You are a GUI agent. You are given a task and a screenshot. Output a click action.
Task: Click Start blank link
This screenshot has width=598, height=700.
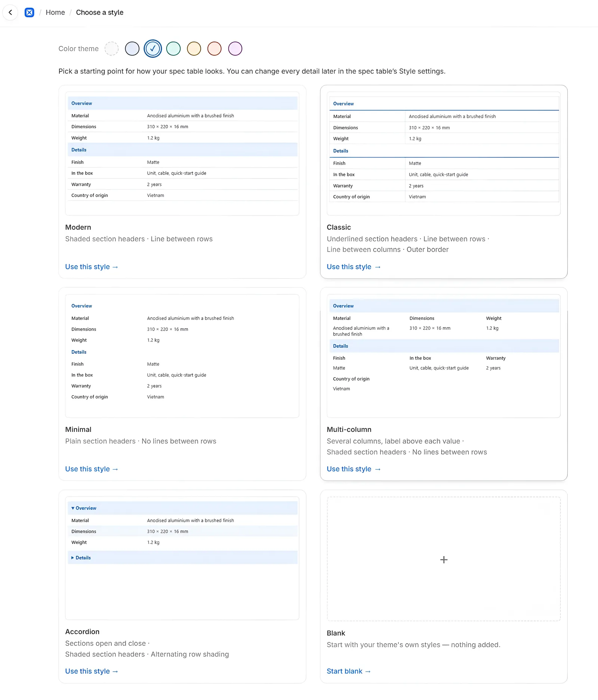(349, 671)
